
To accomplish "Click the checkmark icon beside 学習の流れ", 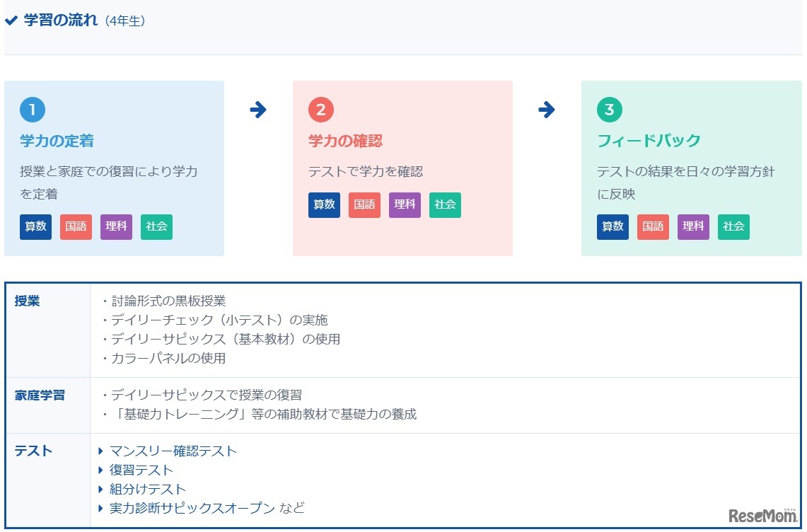I will coord(10,20).
